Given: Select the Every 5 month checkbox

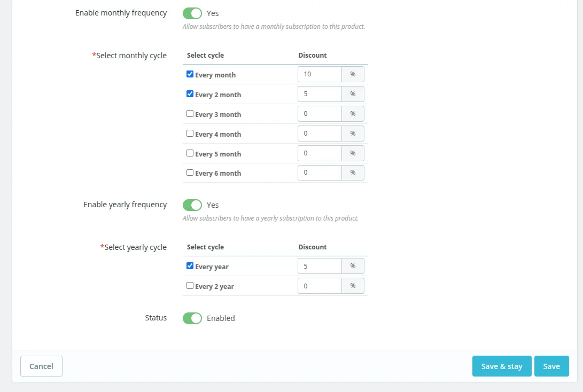Looking at the screenshot, I should tap(190, 153).
